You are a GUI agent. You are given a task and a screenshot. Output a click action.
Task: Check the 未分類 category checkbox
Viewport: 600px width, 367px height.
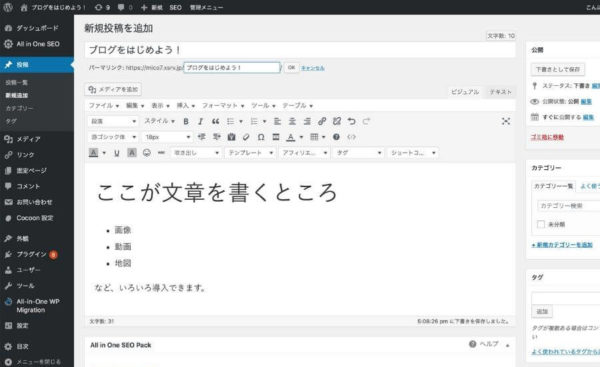click(541, 224)
